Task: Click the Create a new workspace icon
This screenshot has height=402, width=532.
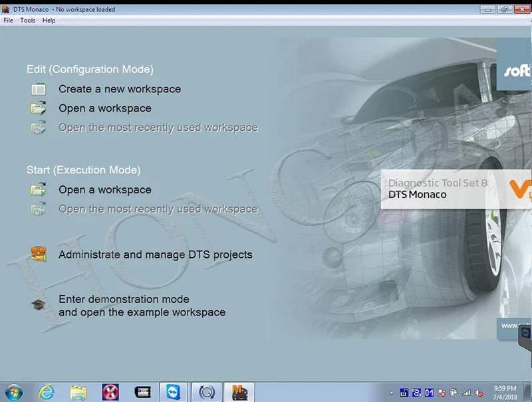Action: pyautogui.click(x=39, y=89)
